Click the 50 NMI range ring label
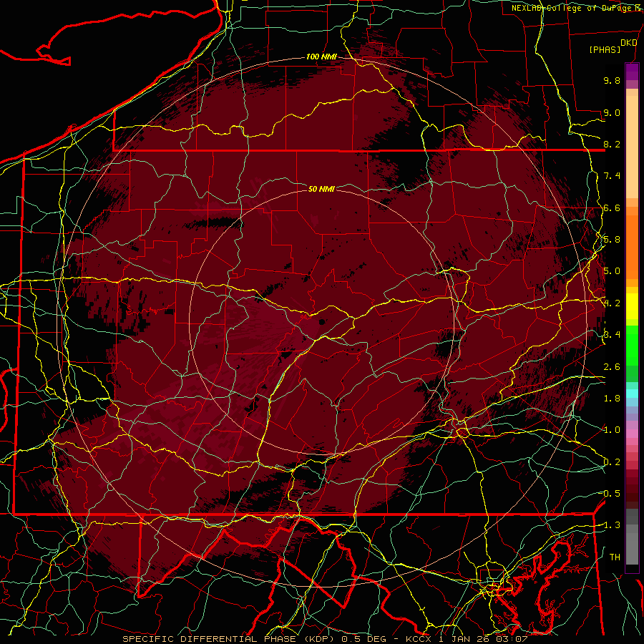Image resolution: width=644 pixels, height=644 pixels. [321, 189]
